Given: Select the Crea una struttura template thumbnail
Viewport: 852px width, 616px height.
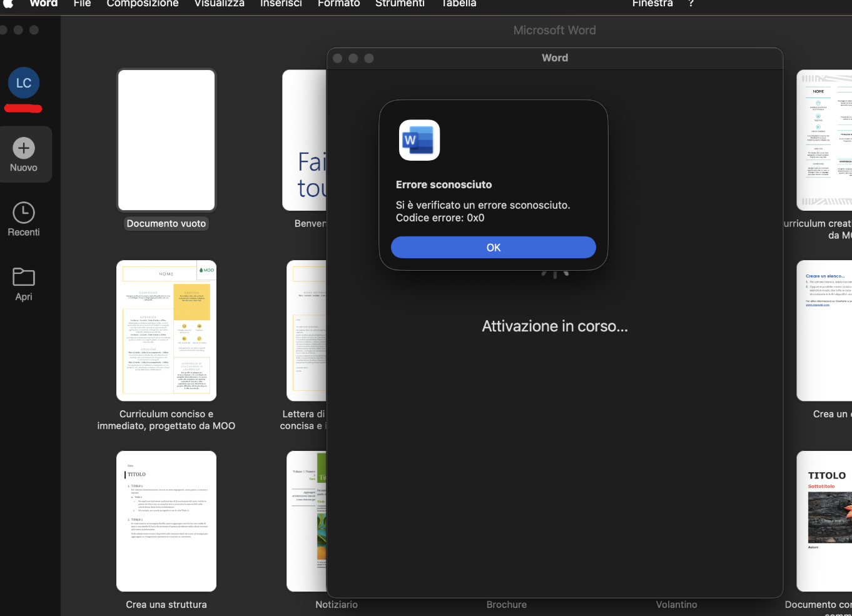Looking at the screenshot, I should pyautogui.click(x=166, y=522).
